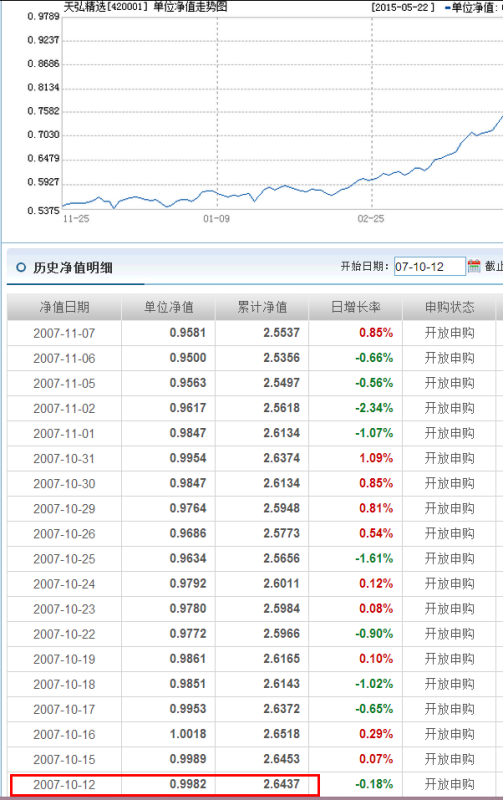Select the date cell 2007-11-02
The image size is (503, 800).
64,408
